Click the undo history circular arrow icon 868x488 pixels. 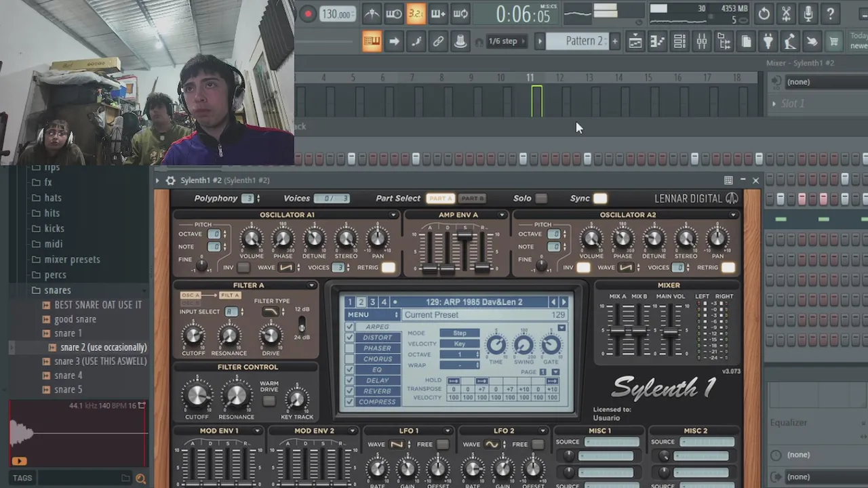(x=764, y=14)
